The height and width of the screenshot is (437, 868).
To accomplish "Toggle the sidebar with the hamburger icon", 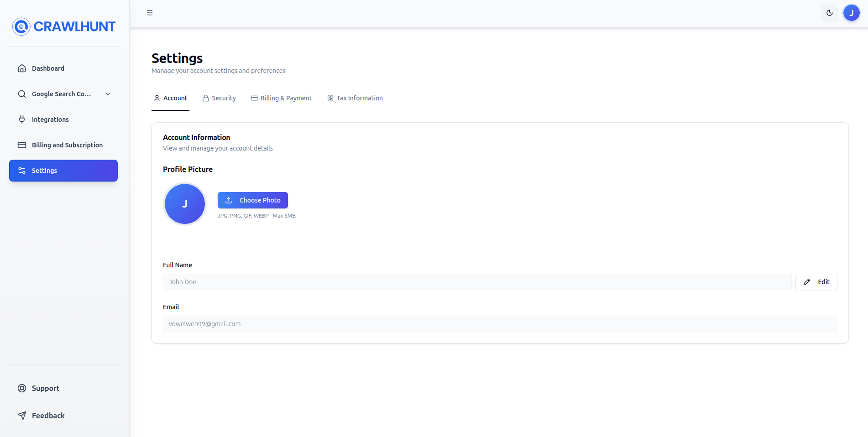I will (149, 12).
